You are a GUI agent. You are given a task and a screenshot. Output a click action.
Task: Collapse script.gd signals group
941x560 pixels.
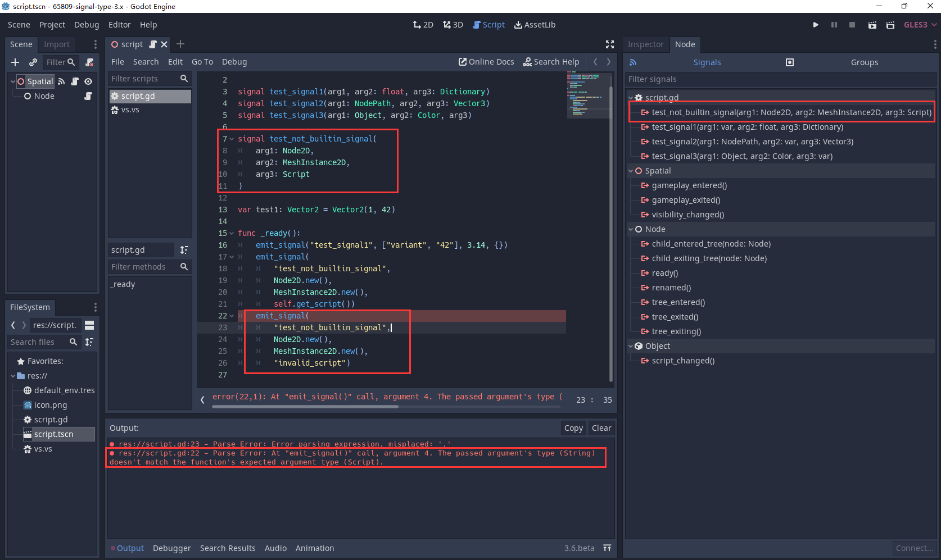[x=630, y=98]
